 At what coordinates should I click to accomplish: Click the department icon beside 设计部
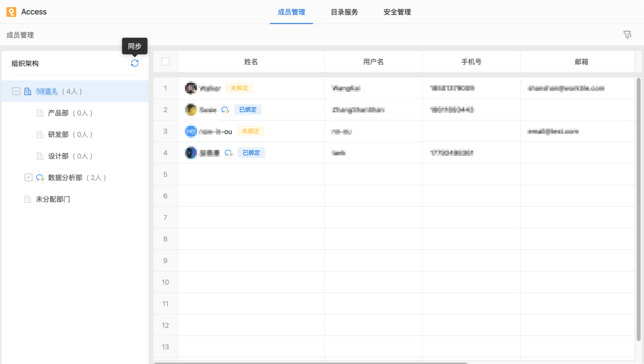39,156
